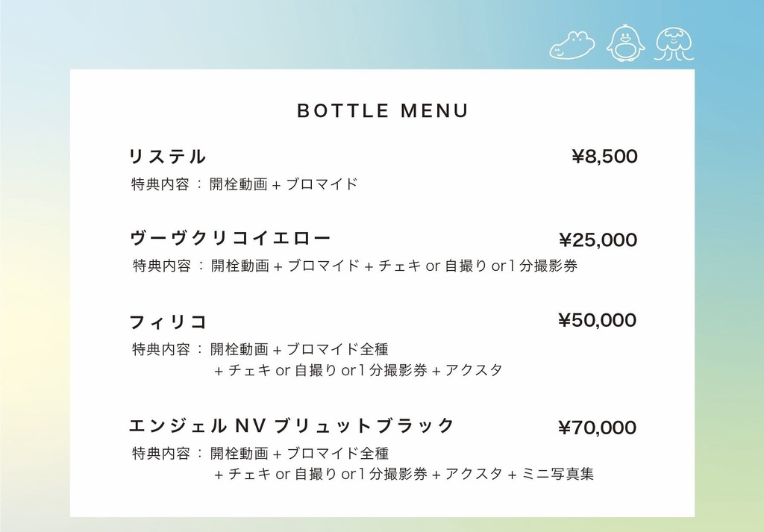This screenshot has height=532, width=764.
Task: Click the ¥8,500 price
Action: (604, 157)
